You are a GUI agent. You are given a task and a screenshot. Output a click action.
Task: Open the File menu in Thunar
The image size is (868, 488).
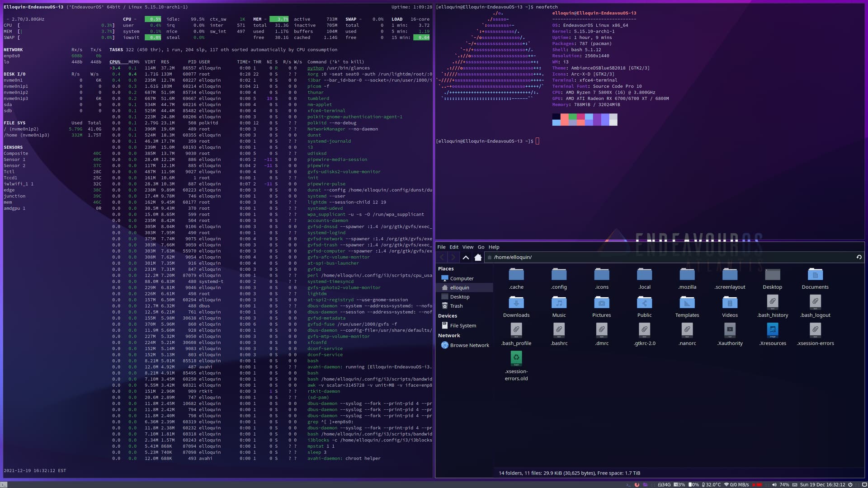[x=441, y=247]
